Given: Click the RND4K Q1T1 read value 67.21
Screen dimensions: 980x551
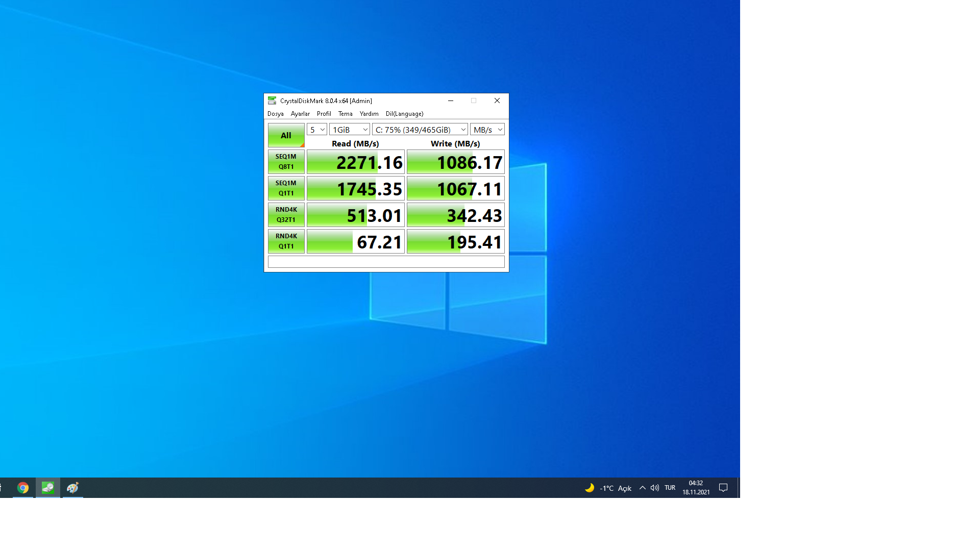Looking at the screenshot, I should (x=356, y=242).
